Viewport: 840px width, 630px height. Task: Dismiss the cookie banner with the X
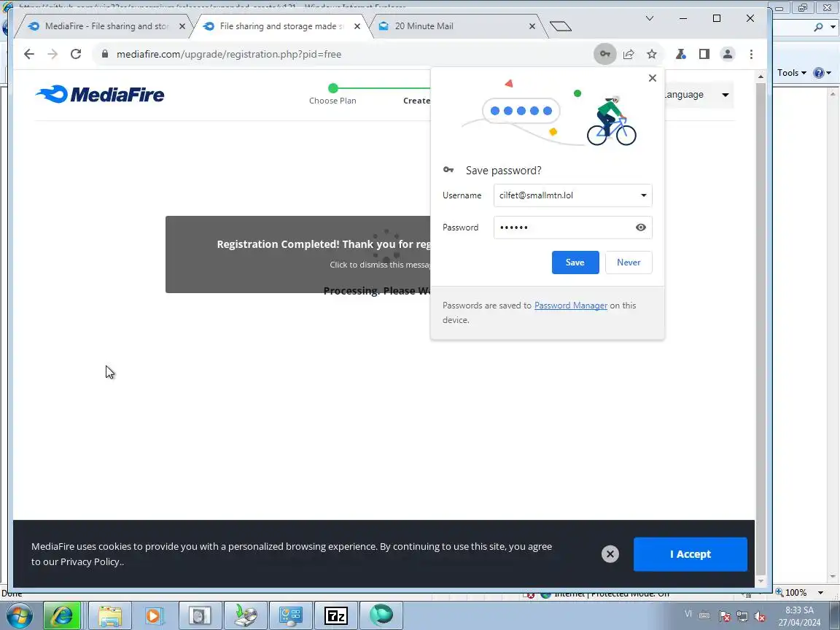click(610, 554)
